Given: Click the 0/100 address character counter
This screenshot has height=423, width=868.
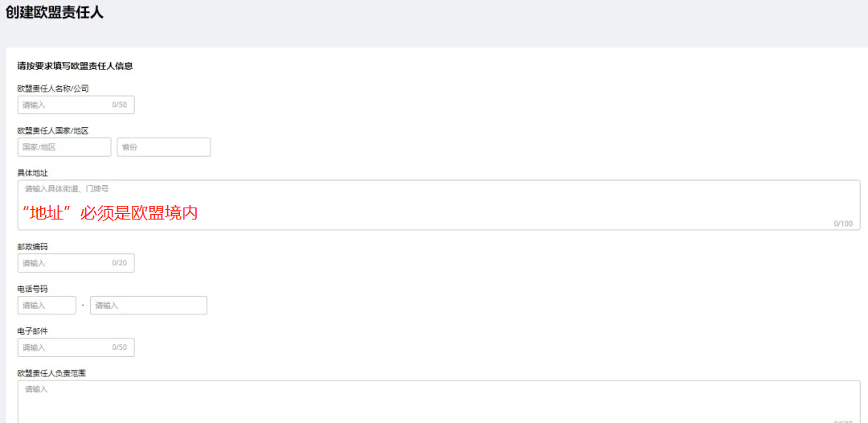Looking at the screenshot, I should [843, 224].
